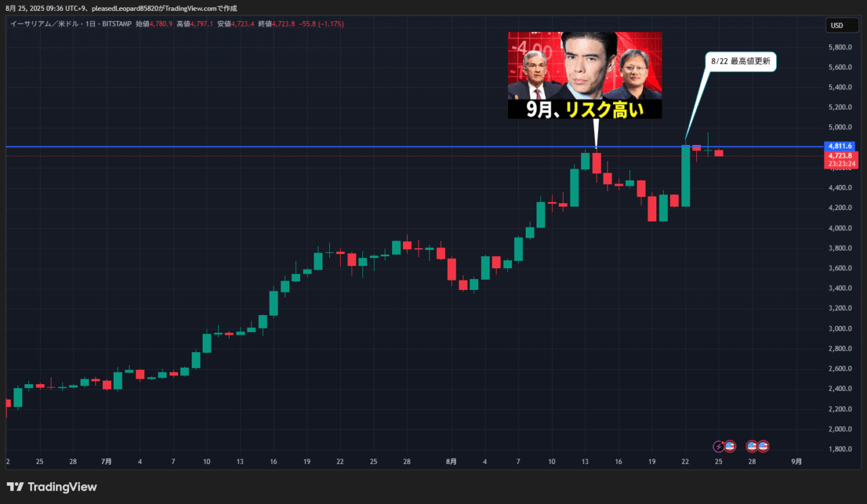
Task: Click the purple lightning bolt event icon
Action: [719, 446]
